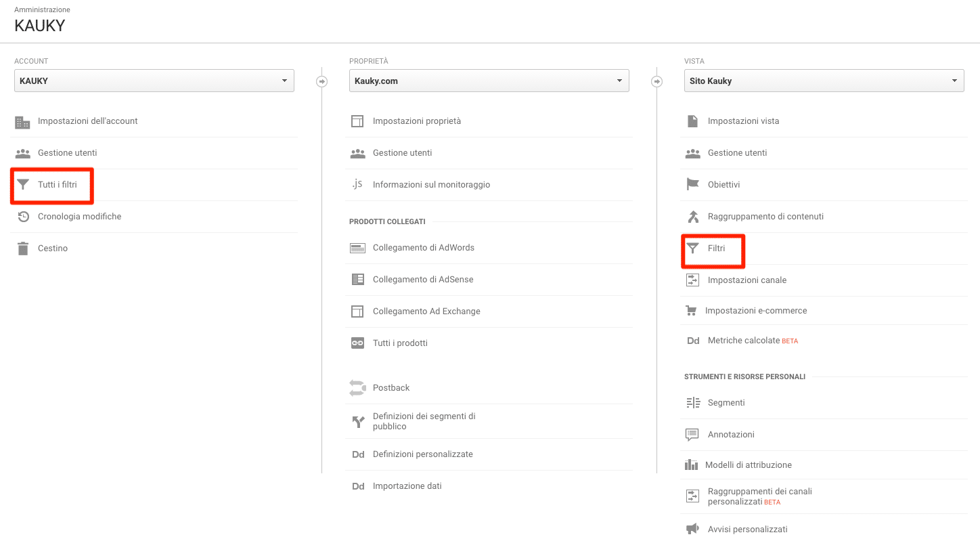Open the Postback link
The height and width of the screenshot is (539, 980).
click(x=391, y=388)
